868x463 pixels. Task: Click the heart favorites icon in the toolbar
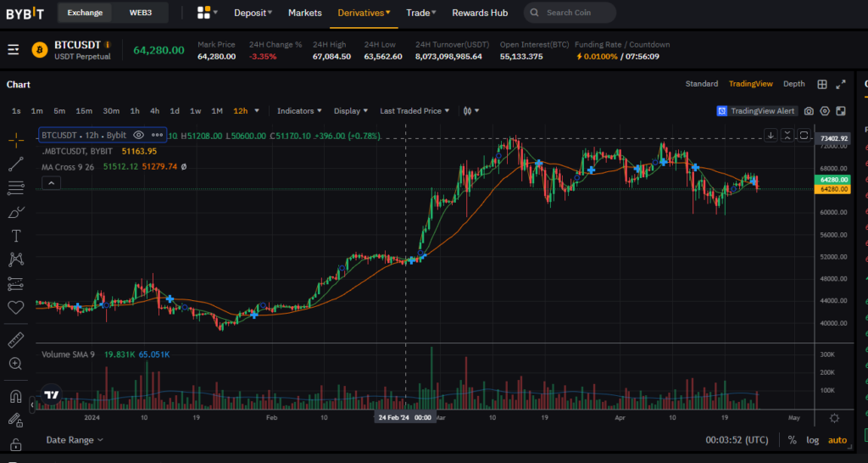click(16, 307)
